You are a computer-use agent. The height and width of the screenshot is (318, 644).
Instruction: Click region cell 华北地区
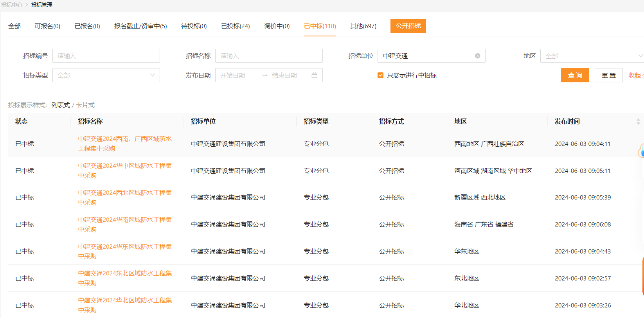pos(467,305)
